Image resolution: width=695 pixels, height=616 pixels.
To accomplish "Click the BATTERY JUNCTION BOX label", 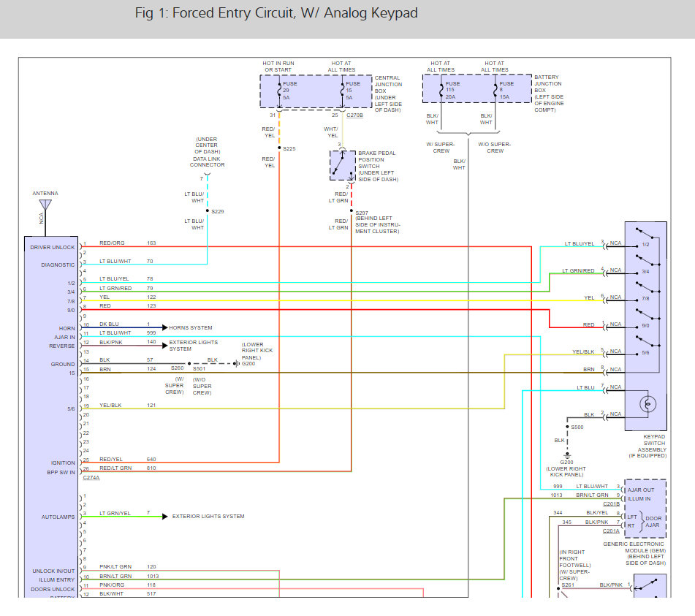I will (549, 93).
